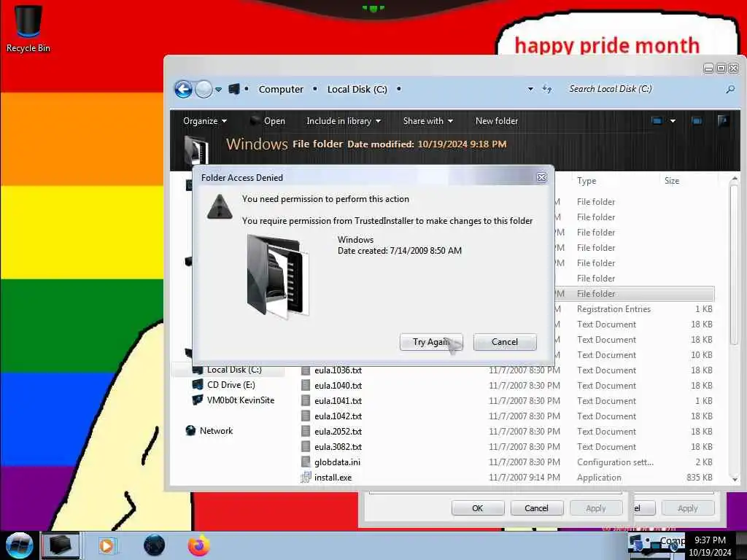Screen dimensions: 747x560
Task: Click the Registration Entries type cell
Action: click(614, 309)
